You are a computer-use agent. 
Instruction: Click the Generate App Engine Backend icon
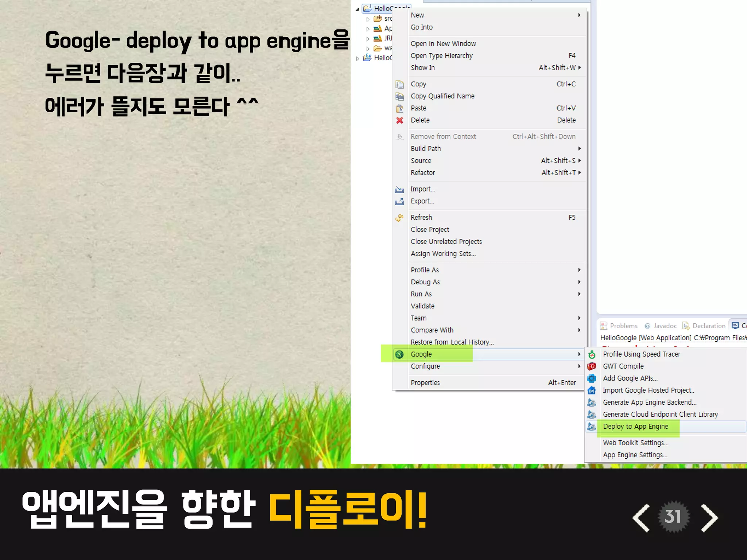tap(592, 402)
